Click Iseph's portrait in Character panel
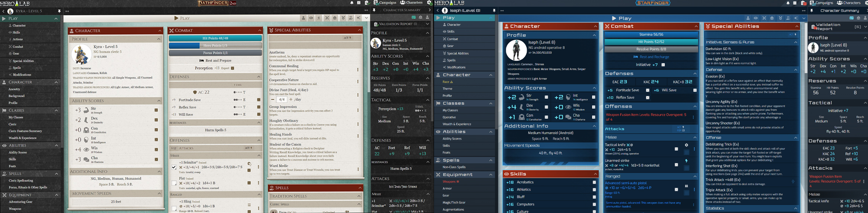The height and width of the screenshot is (213, 868). (516, 50)
